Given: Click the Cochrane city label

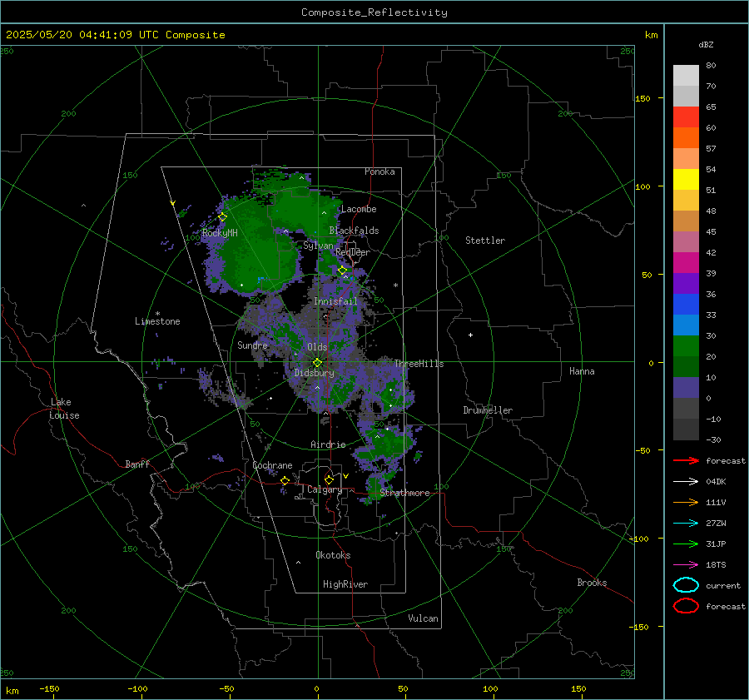Looking at the screenshot, I should (x=272, y=465).
